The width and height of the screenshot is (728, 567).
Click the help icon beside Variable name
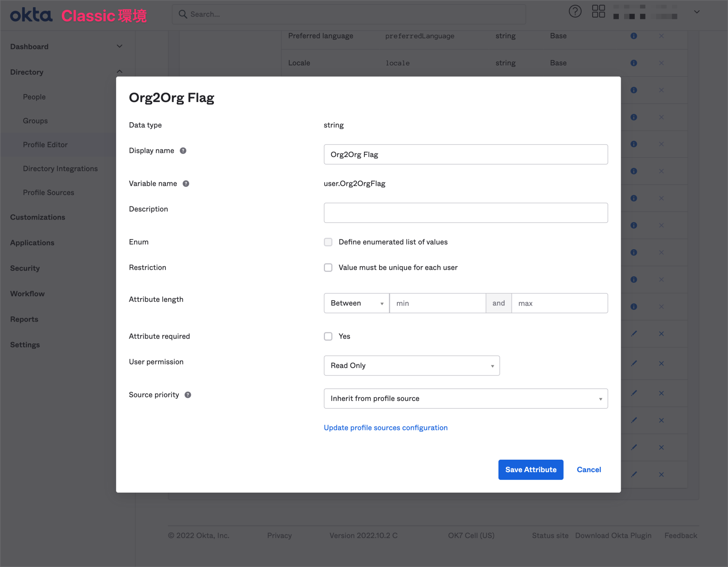coord(186,183)
